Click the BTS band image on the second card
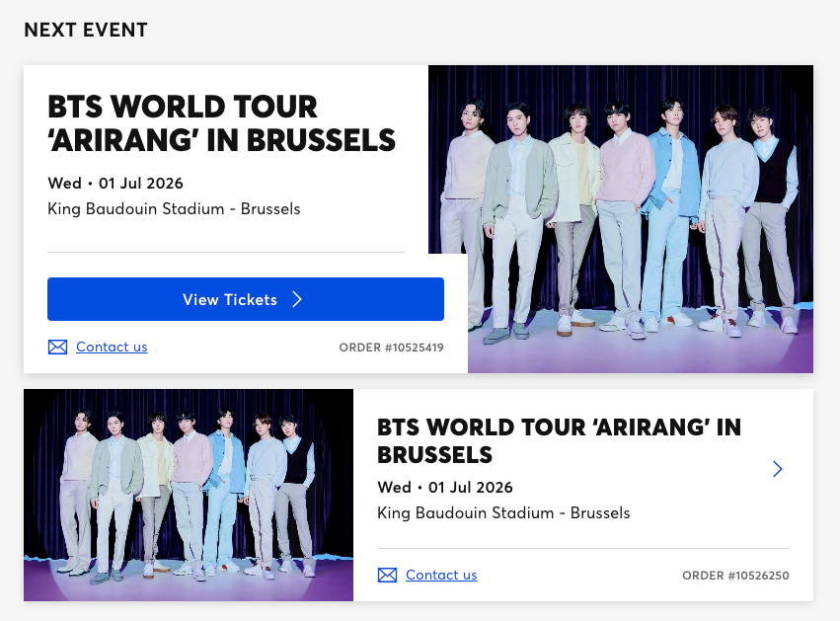Image resolution: width=840 pixels, height=621 pixels. (x=188, y=495)
